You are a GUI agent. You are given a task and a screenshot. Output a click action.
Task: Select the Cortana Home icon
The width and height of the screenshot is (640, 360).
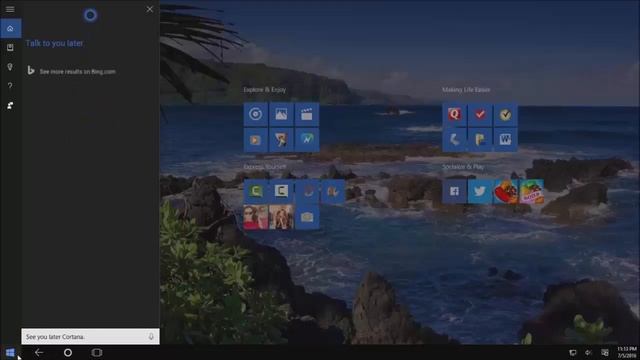(10, 28)
